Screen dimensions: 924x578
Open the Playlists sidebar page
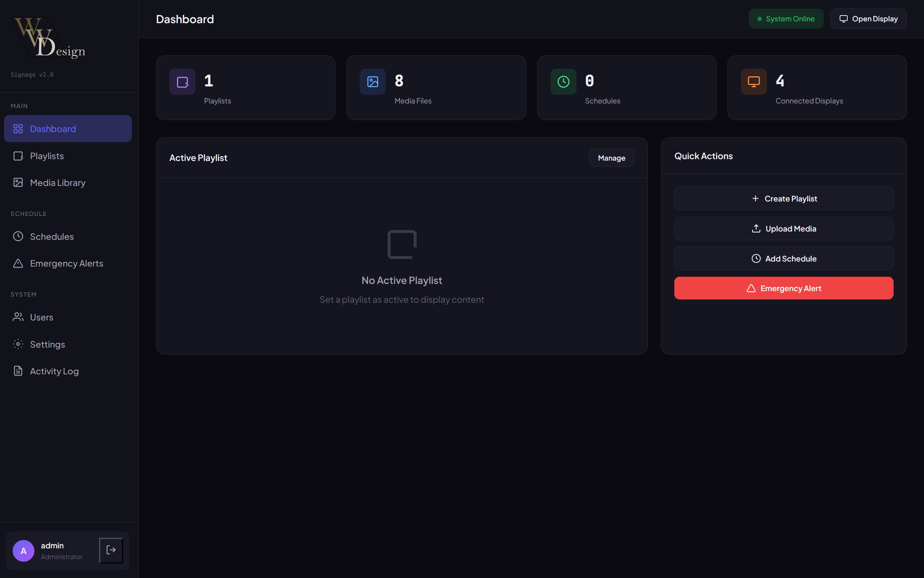(47, 156)
